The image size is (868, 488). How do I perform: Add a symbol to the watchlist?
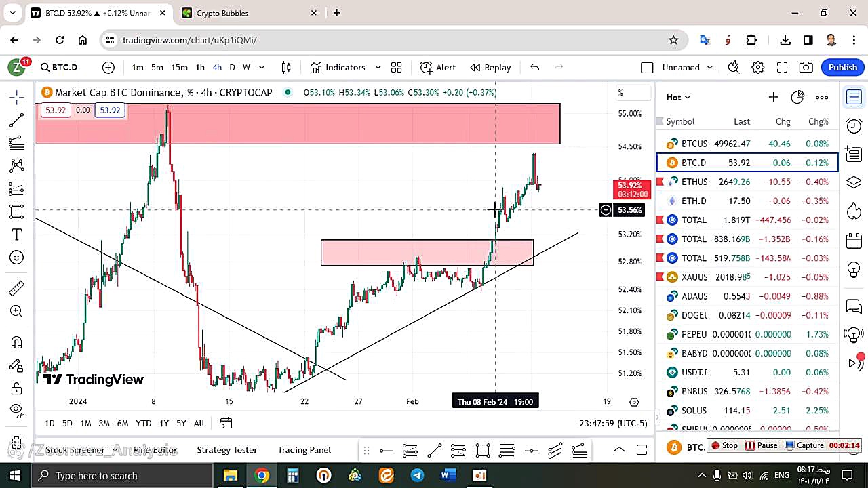pos(773,97)
